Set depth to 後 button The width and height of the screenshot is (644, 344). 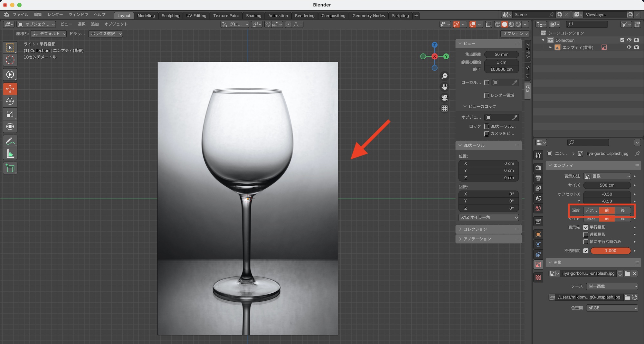[623, 210]
